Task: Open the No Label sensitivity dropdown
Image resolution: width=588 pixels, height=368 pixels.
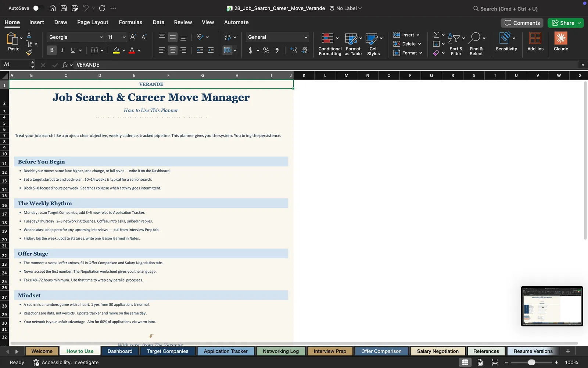Action: point(345,8)
